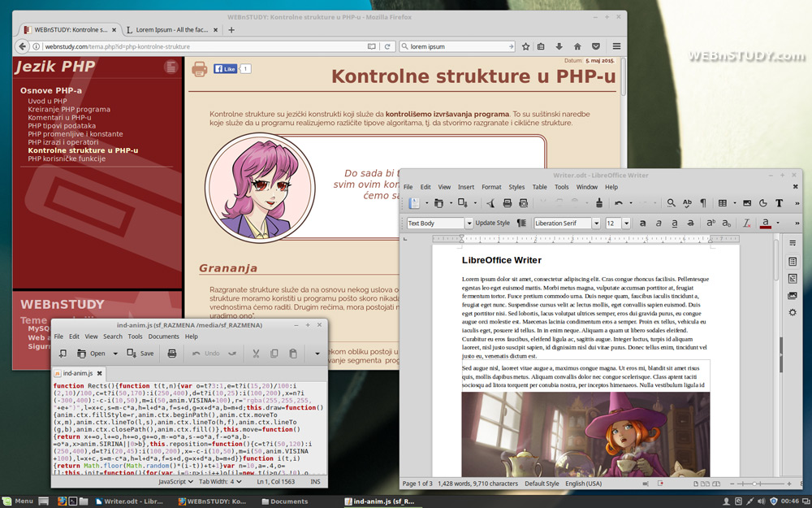
Task: Toggle Subscript in Writer toolbar
Action: click(x=727, y=224)
